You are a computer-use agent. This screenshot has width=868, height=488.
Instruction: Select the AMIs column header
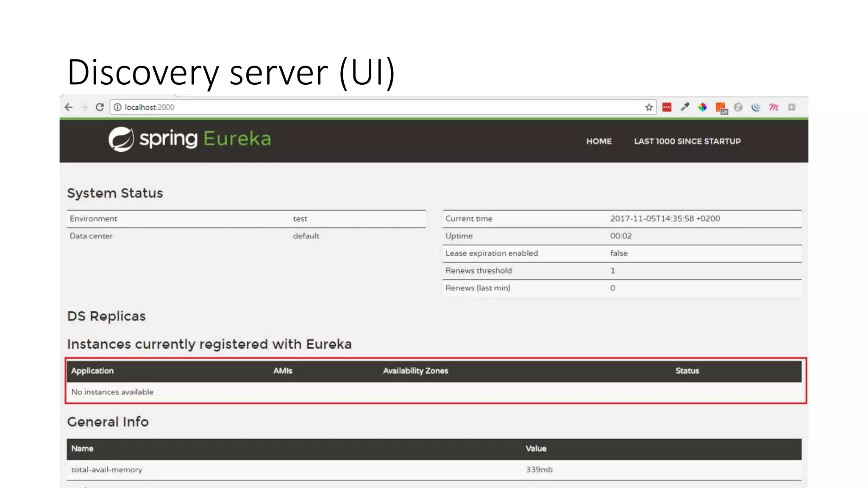(283, 371)
